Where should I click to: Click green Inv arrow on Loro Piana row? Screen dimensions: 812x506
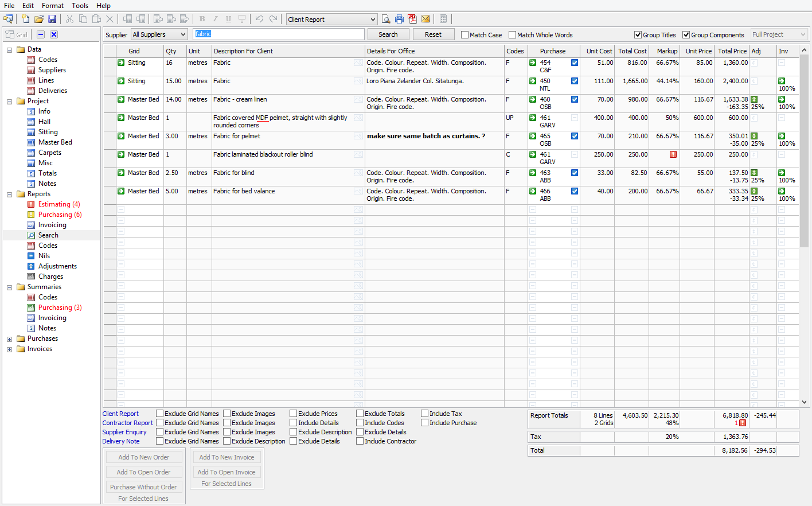pos(782,81)
